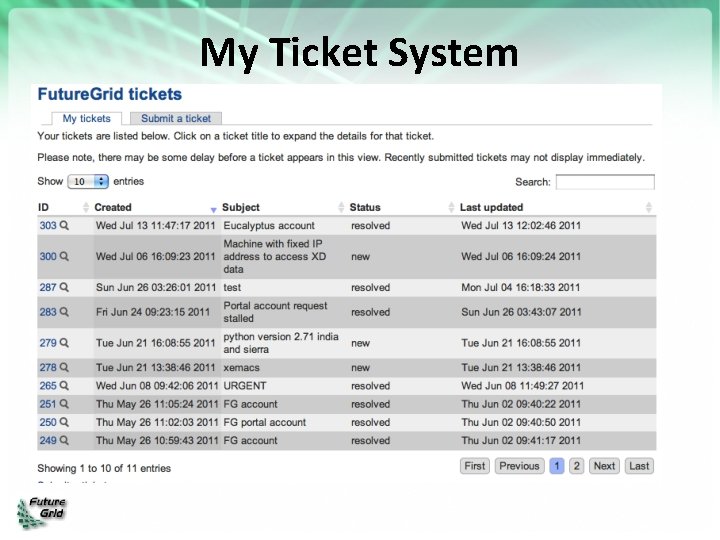Open magnifier icon next to ticket 251
Viewport: 720px width, 540px height.
pyautogui.click(x=65, y=404)
